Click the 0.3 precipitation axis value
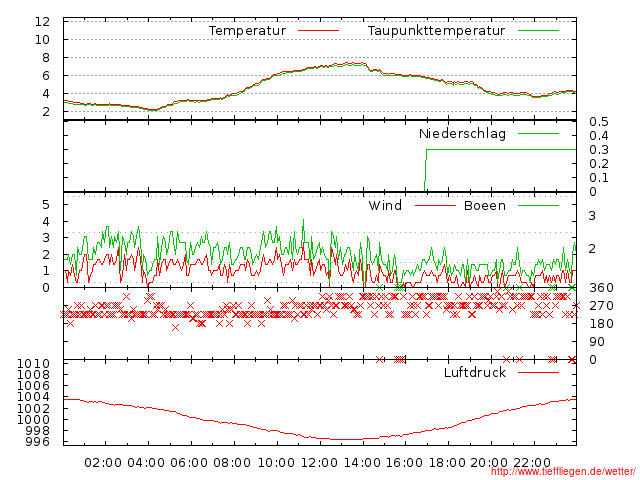 (x=599, y=149)
